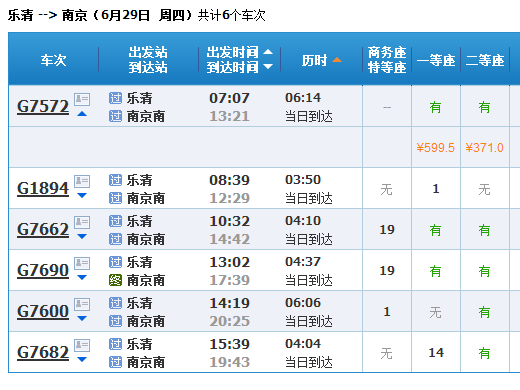Expand price details for G7600
This screenshot has height=390, width=520.
[x=82, y=319]
